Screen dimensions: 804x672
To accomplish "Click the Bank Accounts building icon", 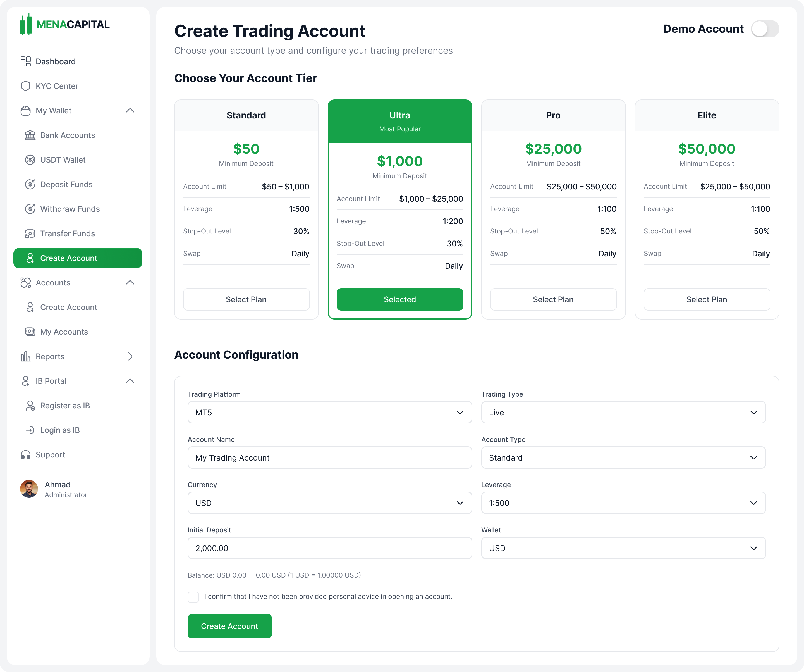I will pyautogui.click(x=30, y=135).
